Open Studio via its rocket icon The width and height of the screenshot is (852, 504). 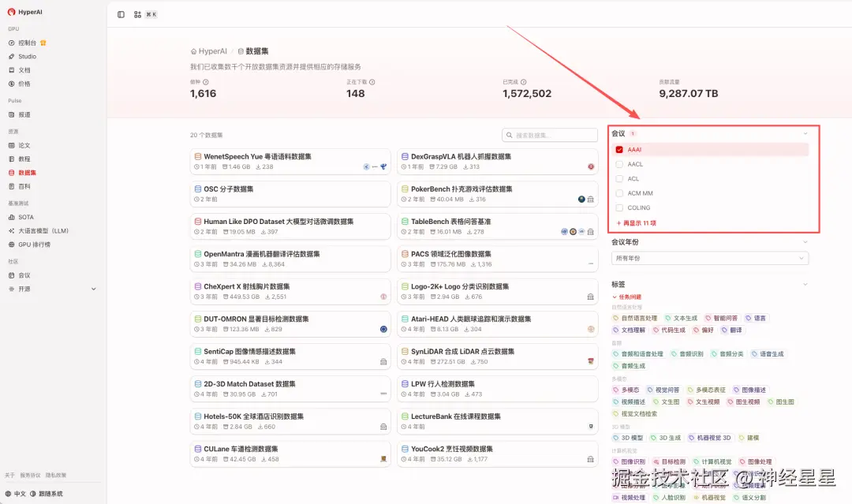(11, 57)
